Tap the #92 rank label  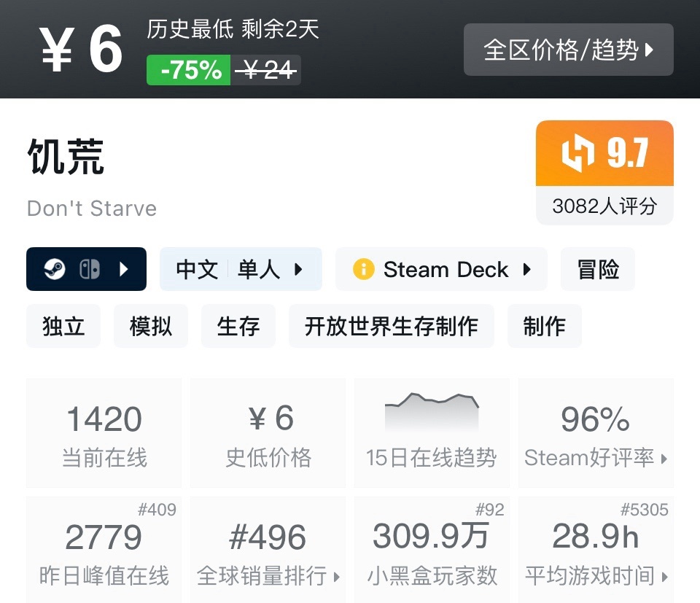490,509
